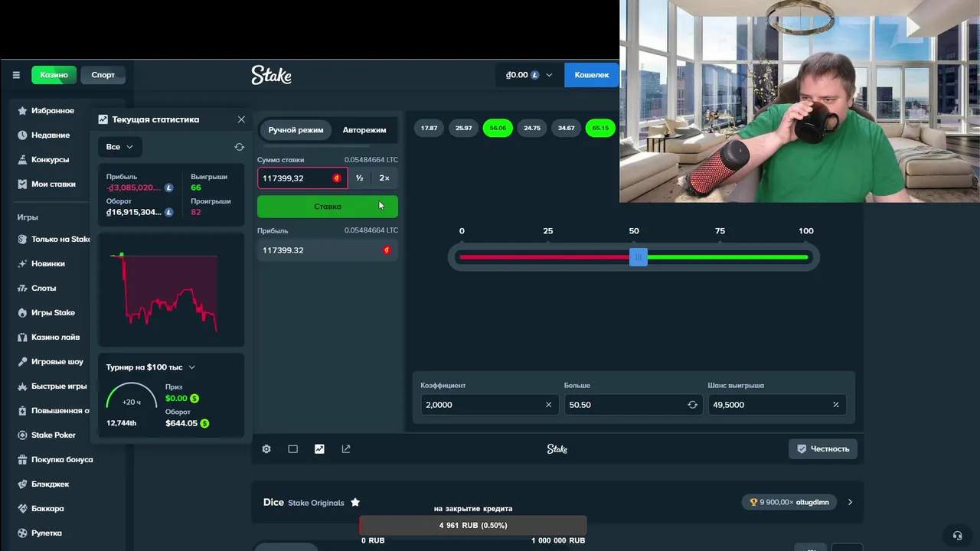Click the Игры Stake icon
This screenshot has height=551, width=980.
23,313
